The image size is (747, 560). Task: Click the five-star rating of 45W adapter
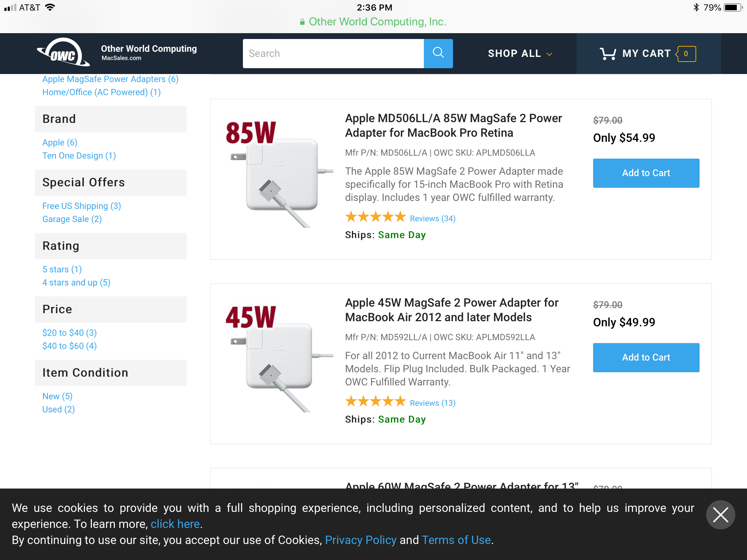[375, 401]
